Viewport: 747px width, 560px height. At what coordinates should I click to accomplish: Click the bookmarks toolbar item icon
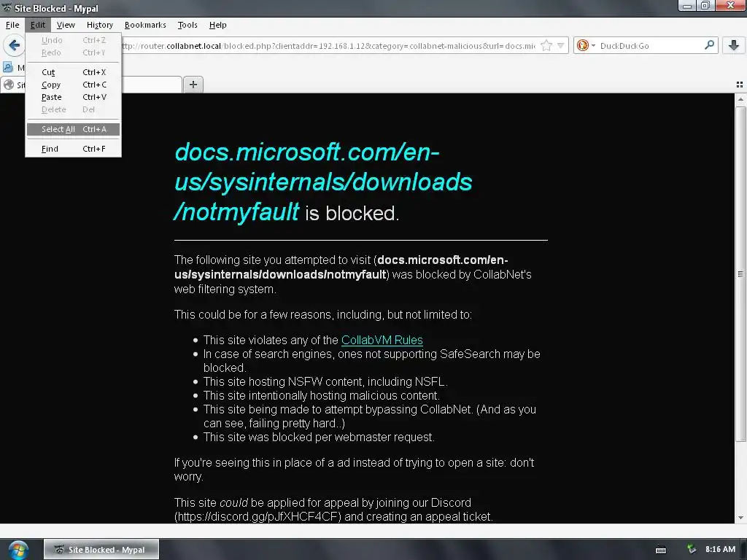click(x=8, y=67)
